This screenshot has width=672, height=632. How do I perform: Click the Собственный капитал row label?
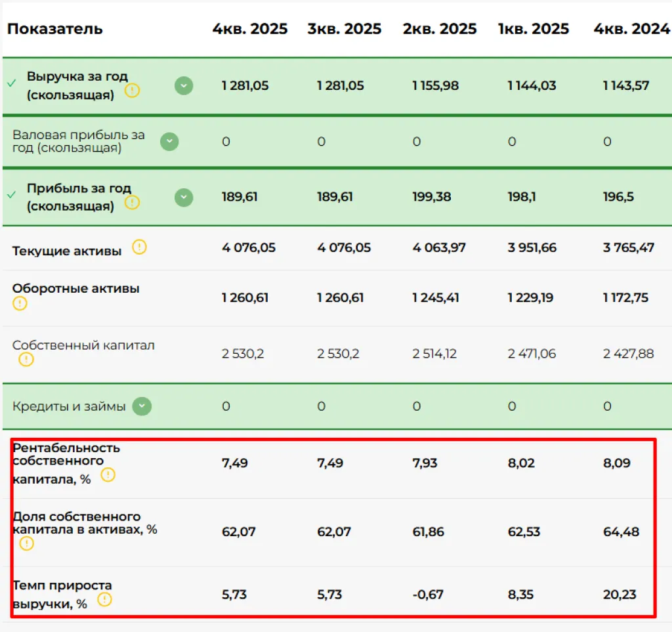(83, 345)
